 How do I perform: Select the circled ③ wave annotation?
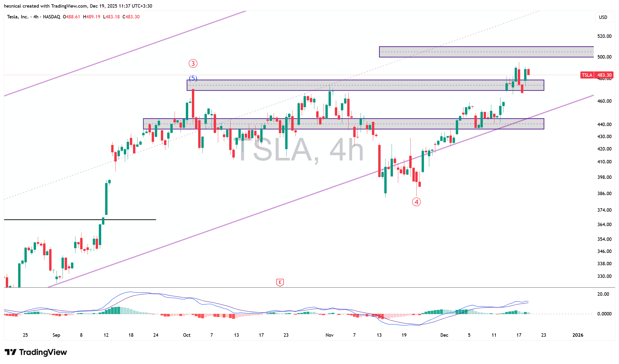[193, 63]
